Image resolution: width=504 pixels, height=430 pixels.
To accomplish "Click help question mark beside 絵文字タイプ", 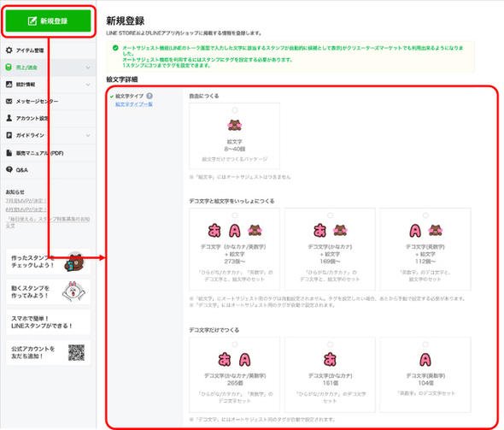I will click(x=149, y=96).
